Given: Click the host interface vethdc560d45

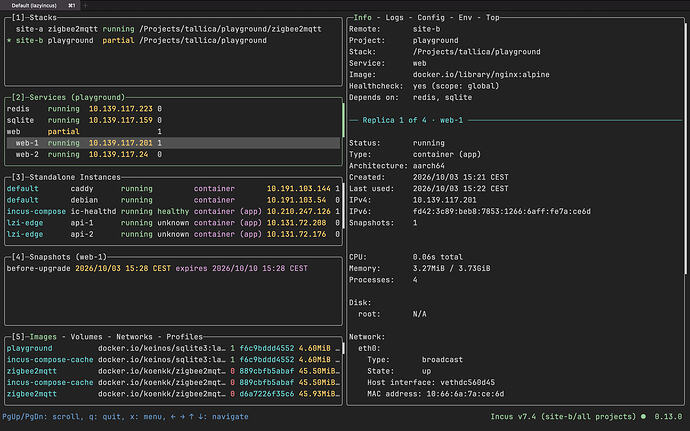Looking at the screenshot, I should [x=465, y=383].
